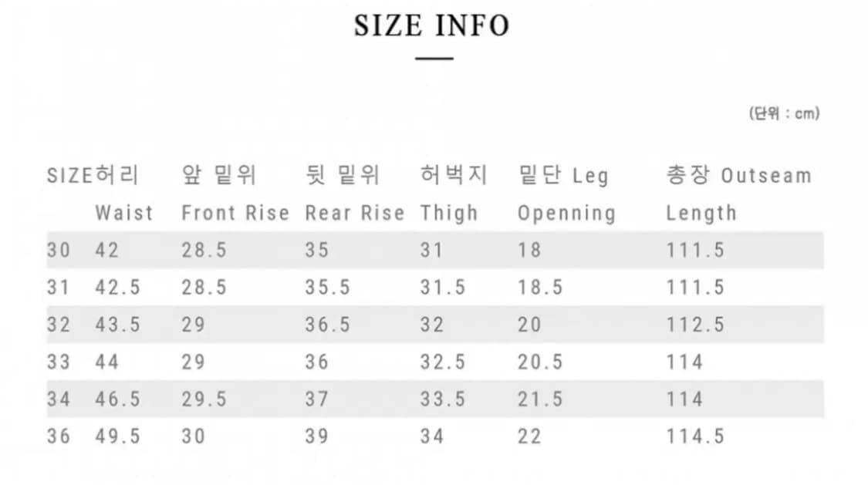Select the Rear Rise column header
This screenshot has width=868, height=485.
pyautogui.click(x=354, y=213)
